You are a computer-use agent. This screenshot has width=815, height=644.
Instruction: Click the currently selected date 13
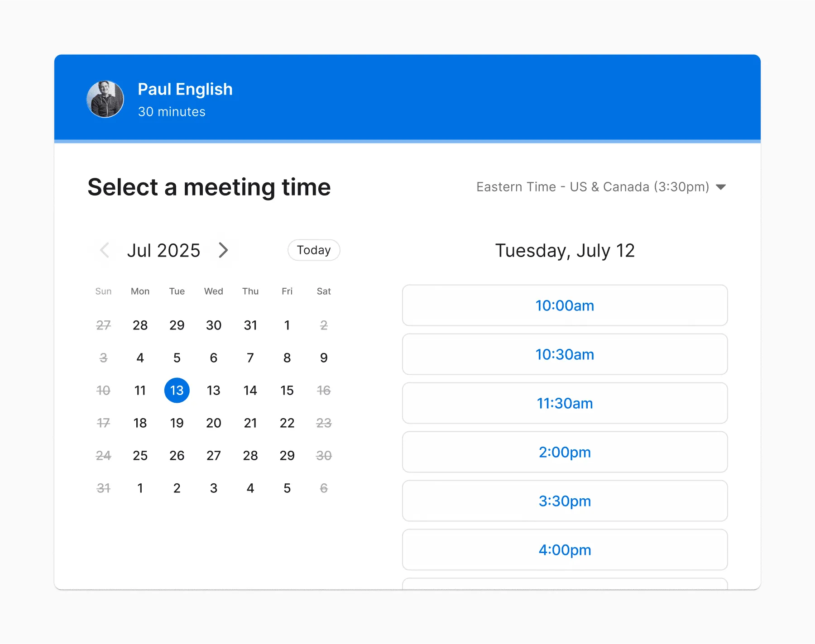[x=177, y=390]
